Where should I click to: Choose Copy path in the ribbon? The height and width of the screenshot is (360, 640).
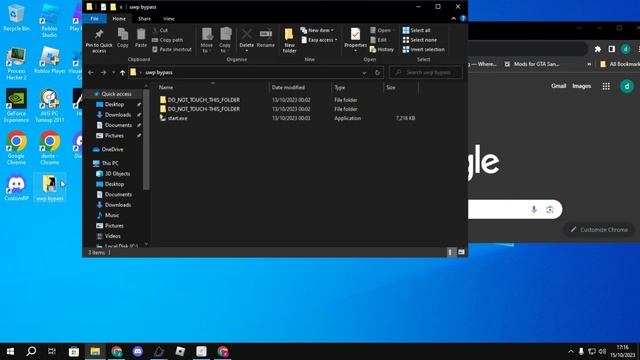click(x=167, y=40)
